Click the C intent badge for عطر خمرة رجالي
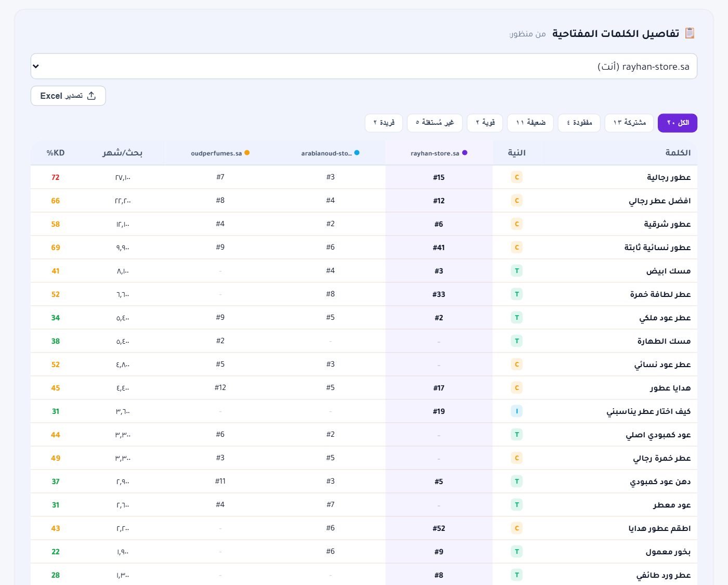Screen dimensions: 728x585 click(517, 458)
